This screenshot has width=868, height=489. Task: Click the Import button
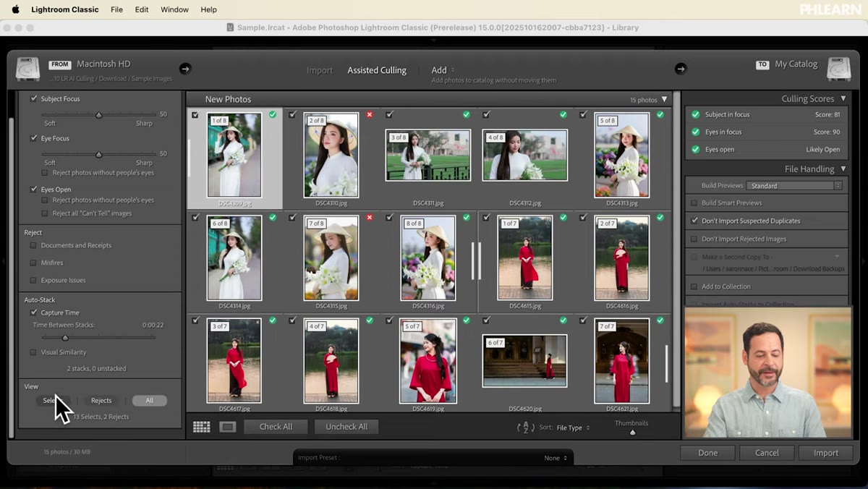(x=826, y=453)
